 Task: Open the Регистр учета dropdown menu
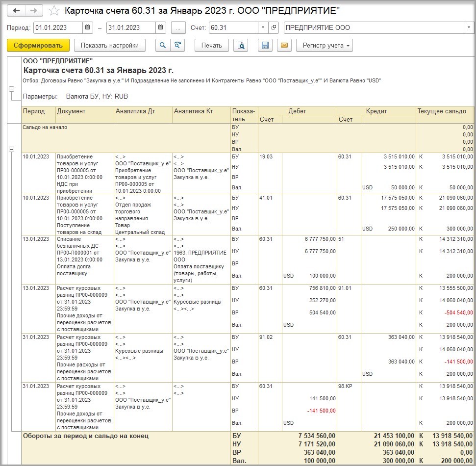click(x=324, y=46)
